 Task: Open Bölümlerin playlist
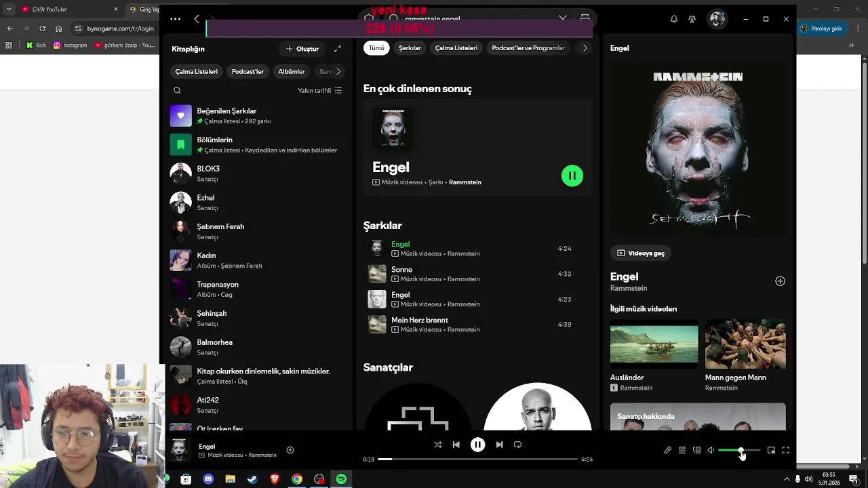(x=258, y=144)
